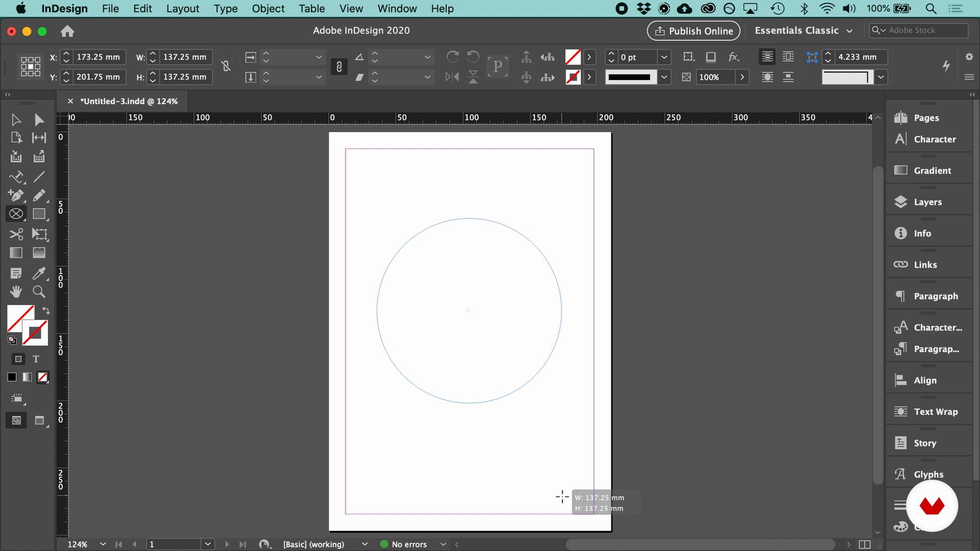
Task: Open the Object menu
Action: pyautogui.click(x=268, y=9)
